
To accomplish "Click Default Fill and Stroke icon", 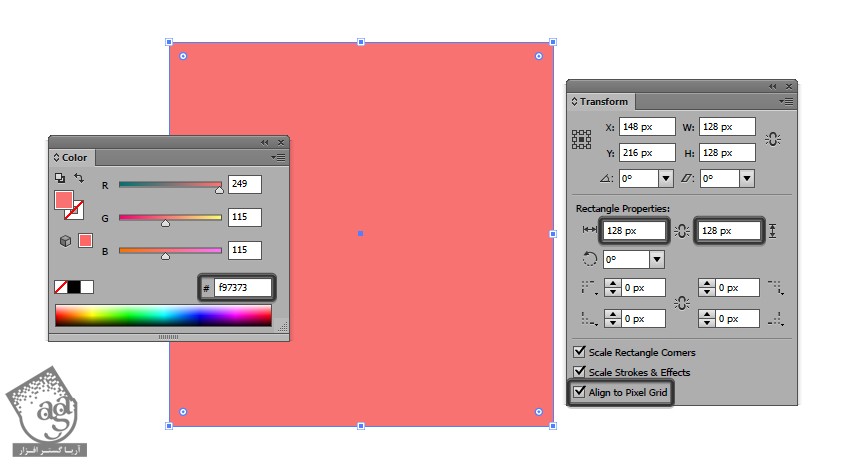I will [x=60, y=178].
